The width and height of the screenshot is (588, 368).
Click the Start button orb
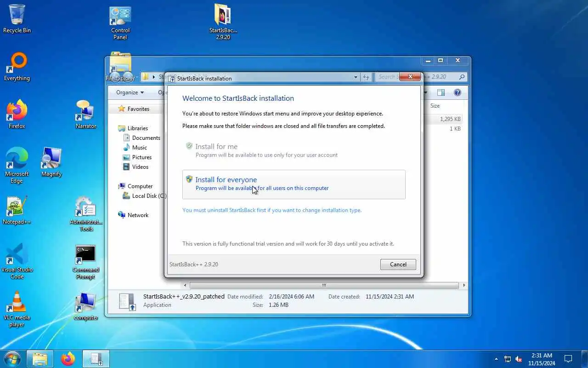[12, 359]
